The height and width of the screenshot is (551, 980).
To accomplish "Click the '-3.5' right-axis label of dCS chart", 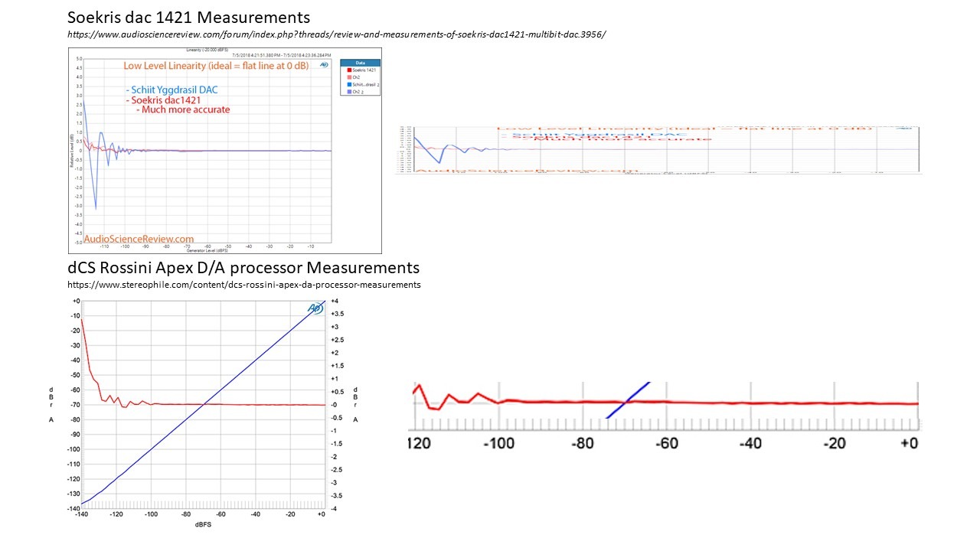I will 338,496.
